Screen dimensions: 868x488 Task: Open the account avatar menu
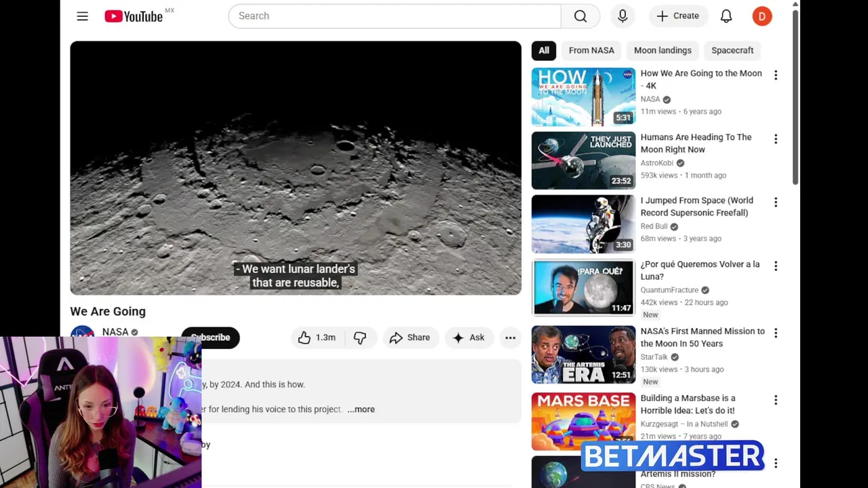tap(762, 16)
